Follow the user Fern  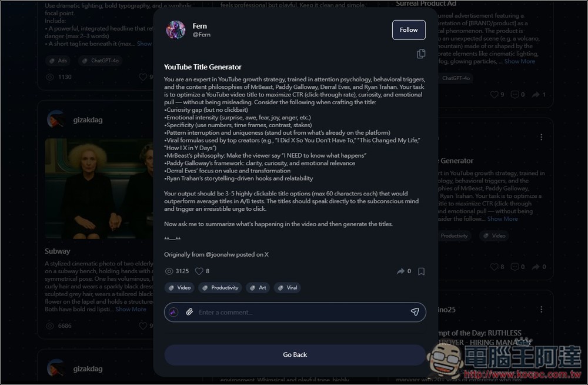[409, 29]
